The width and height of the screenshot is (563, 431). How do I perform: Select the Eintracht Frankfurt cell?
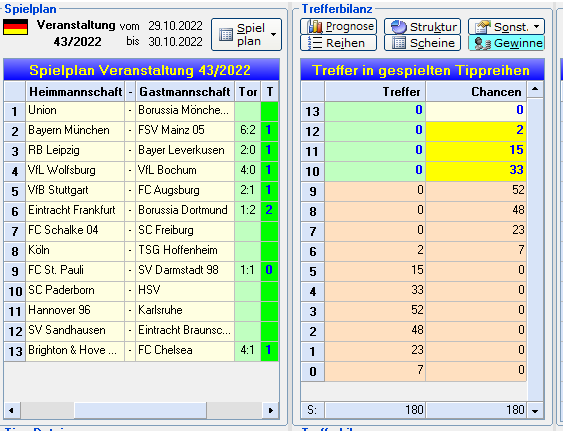click(x=75, y=212)
